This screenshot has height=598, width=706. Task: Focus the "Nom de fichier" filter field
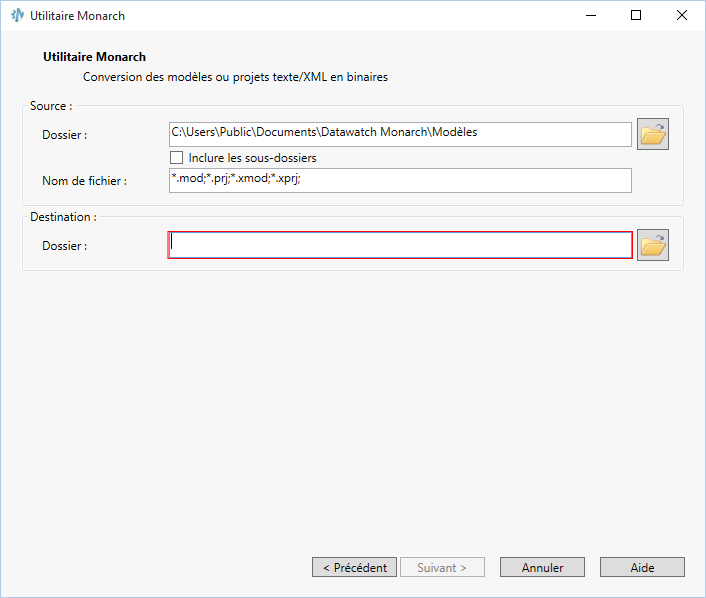pyautogui.click(x=400, y=180)
